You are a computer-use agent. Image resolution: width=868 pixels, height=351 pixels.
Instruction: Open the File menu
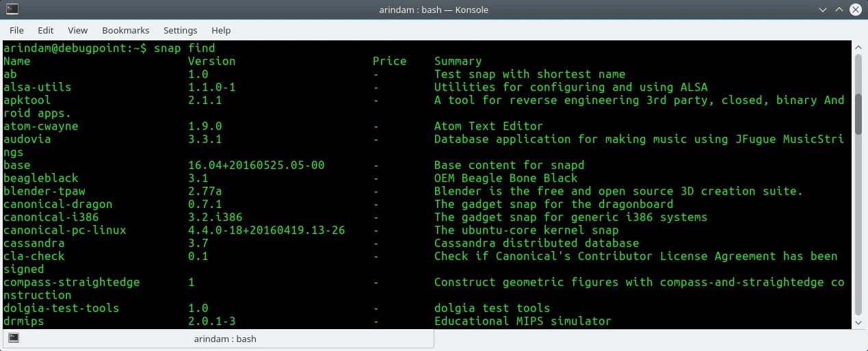click(x=16, y=30)
